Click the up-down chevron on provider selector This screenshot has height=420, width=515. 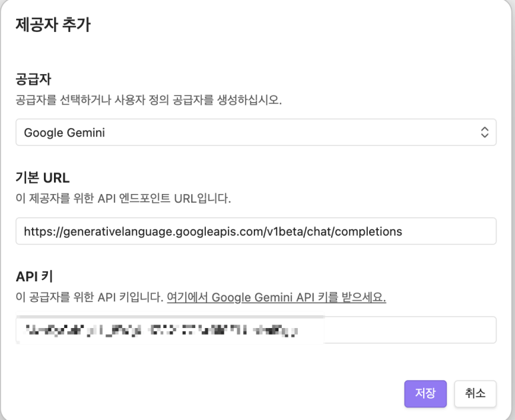(484, 132)
